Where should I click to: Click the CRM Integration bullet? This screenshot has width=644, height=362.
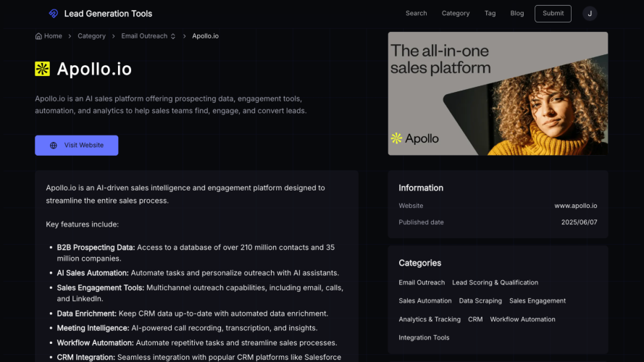coord(198,358)
